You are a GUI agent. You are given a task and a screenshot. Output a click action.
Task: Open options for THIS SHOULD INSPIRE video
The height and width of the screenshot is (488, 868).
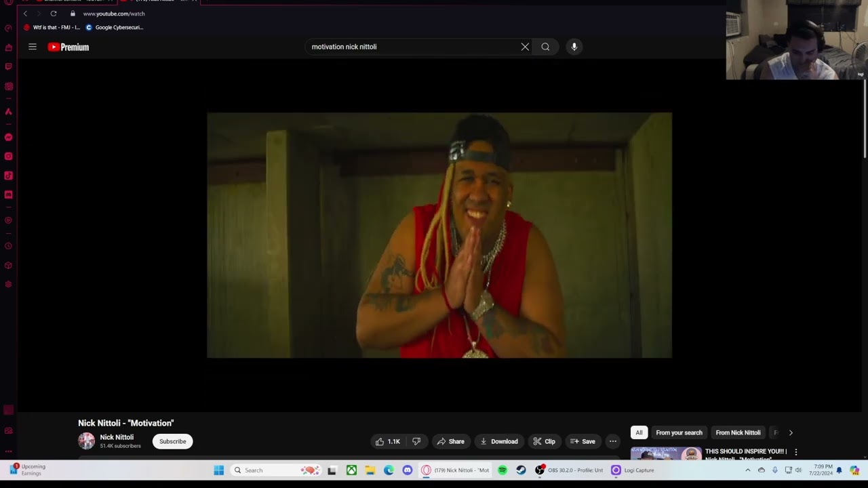tap(796, 452)
